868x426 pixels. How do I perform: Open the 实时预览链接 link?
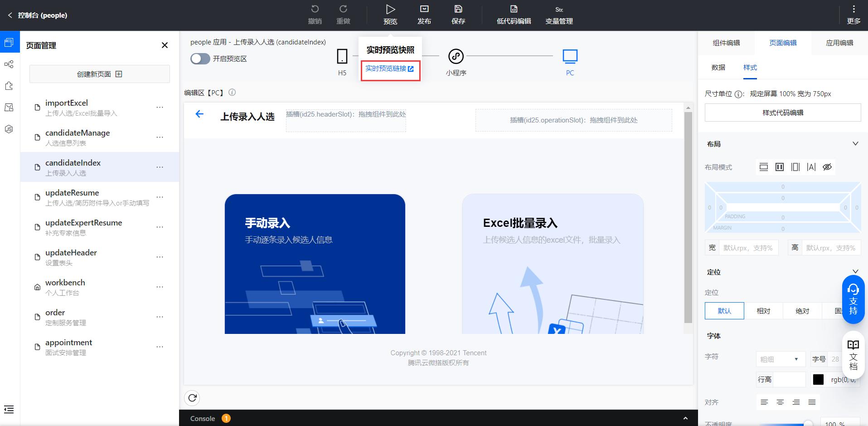click(390, 69)
